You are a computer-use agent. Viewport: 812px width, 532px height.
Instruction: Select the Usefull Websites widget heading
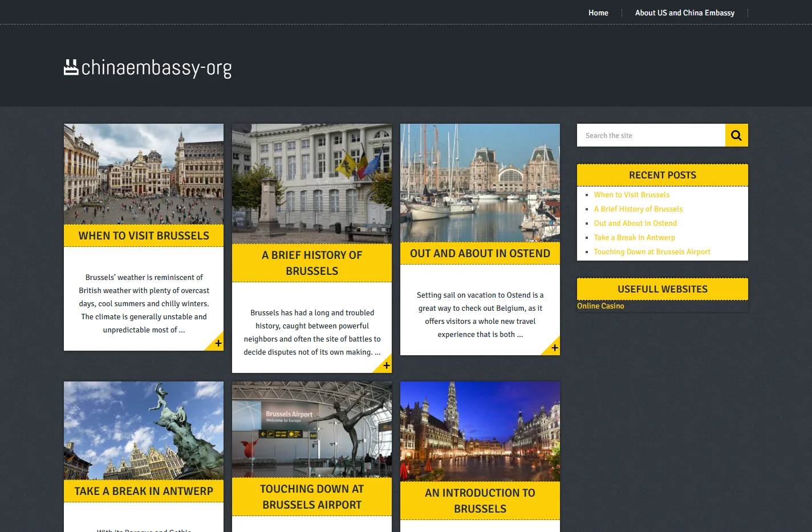(663, 289)
